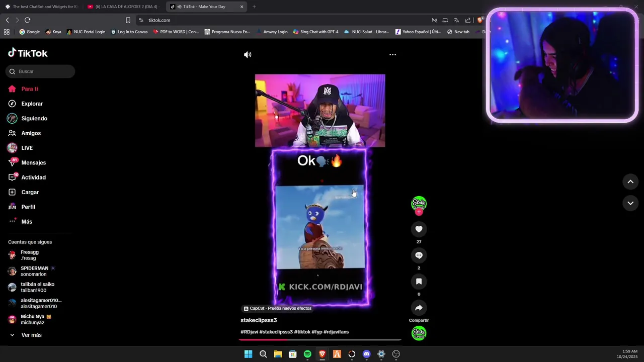644x362 pixels.
Task: Open site settings icon beside URL
Action: 141,20
